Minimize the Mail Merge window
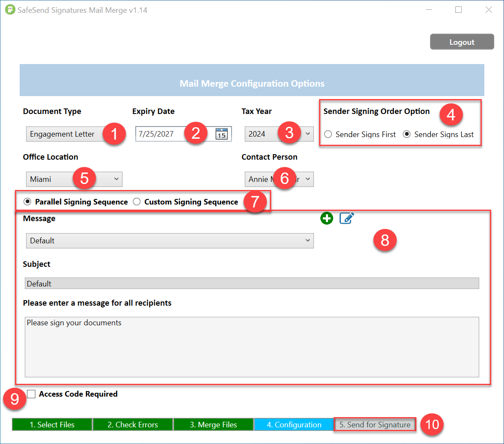This screenshot has height=444, width=504. (429, 10)
